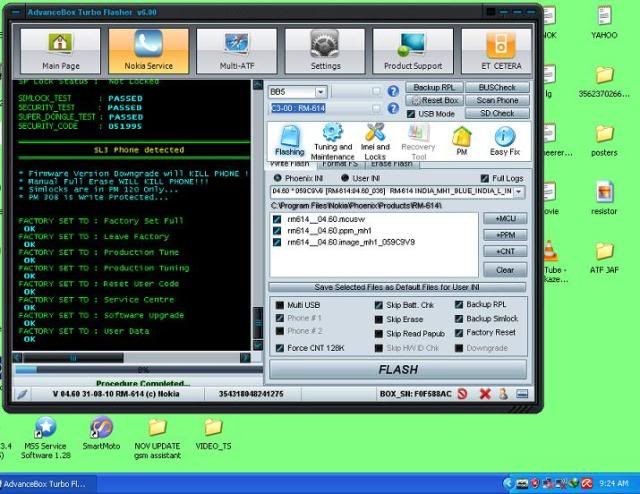Select the User INI radio option
This screenshot has width=640, height=494.
[x=345, y=178]
